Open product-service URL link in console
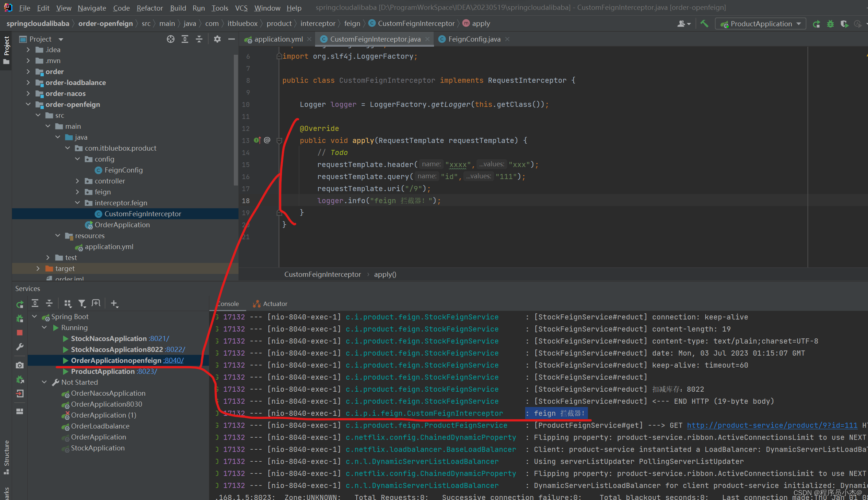Screen dimensions: 868x500 [772, 425]
